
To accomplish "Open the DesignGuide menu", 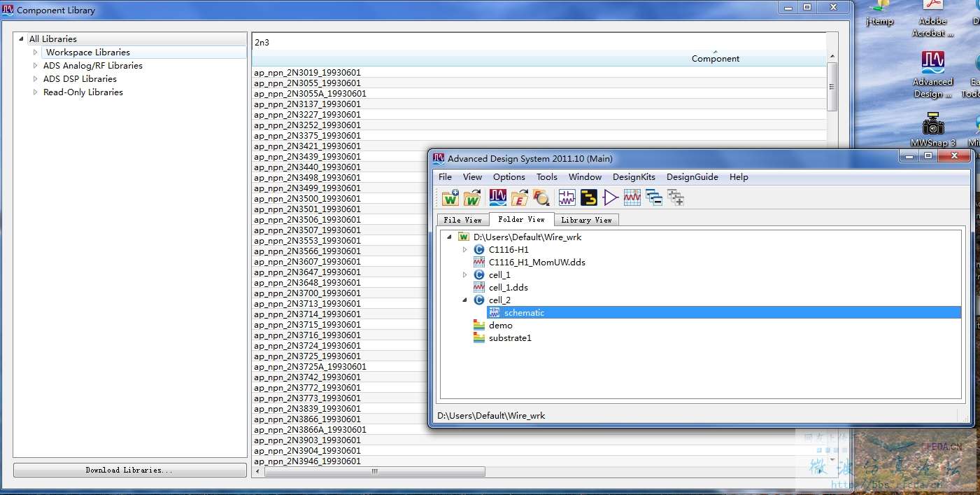I will click(693, 177).
